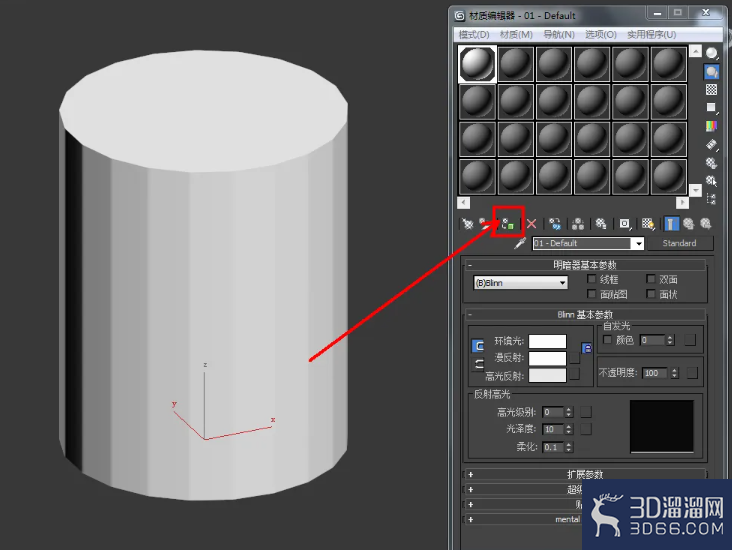Expand the mental rollout plus sign
The image size is (732, 550).
click(x=471, y=519)
